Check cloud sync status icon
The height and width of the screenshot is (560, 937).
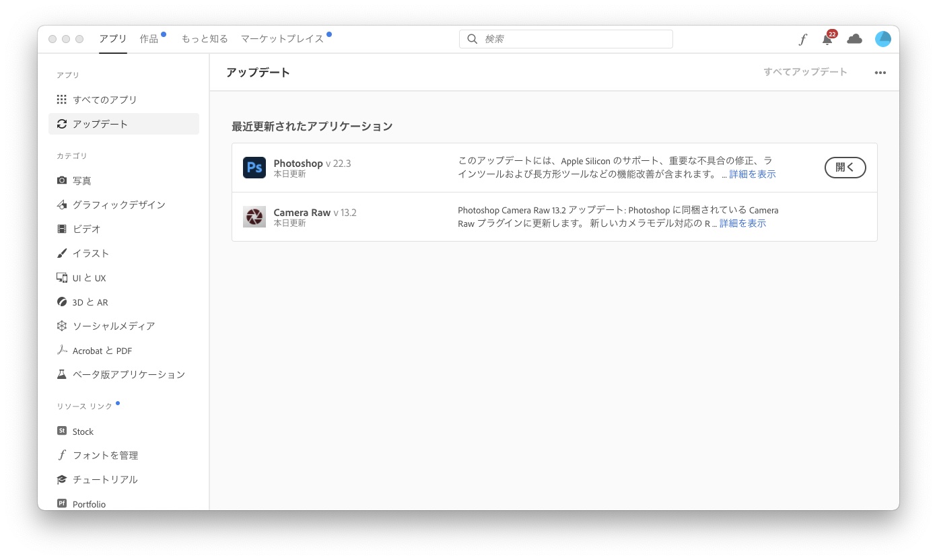(x=855, y=39)
